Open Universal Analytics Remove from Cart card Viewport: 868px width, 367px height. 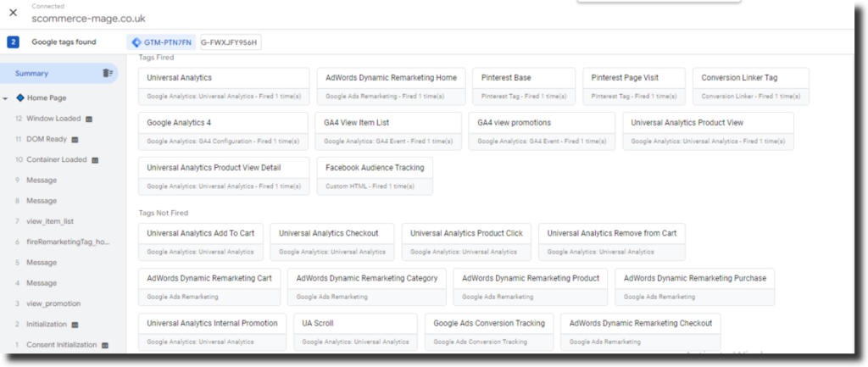point(612,242)
